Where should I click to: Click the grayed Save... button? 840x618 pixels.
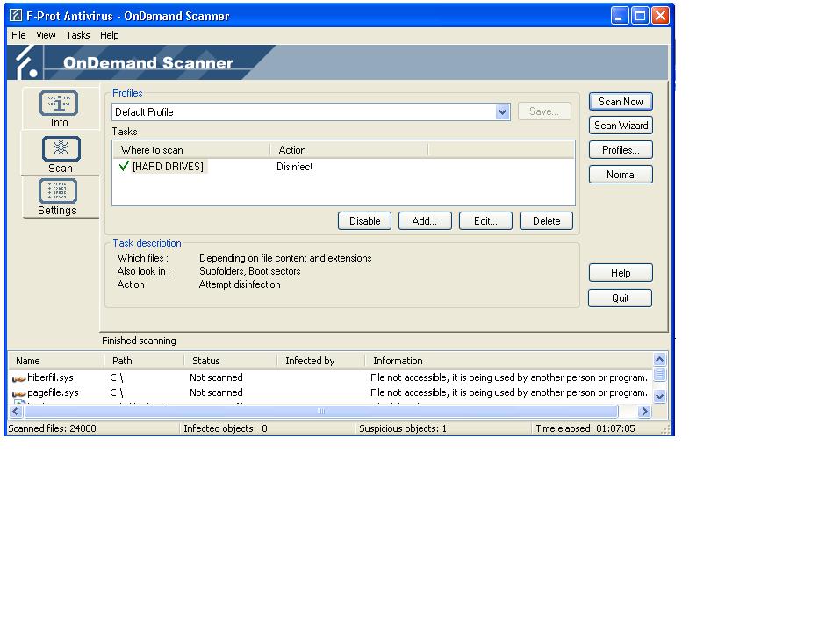[544, 111]
